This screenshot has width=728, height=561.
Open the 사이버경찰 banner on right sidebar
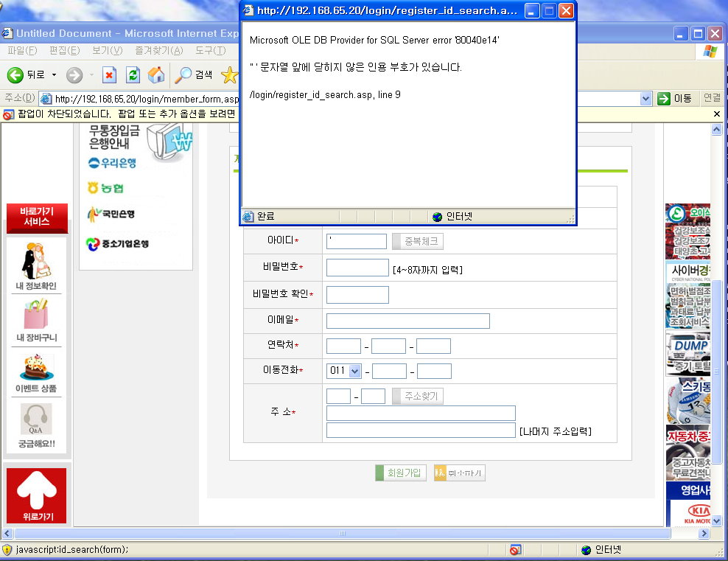(688, 294)
